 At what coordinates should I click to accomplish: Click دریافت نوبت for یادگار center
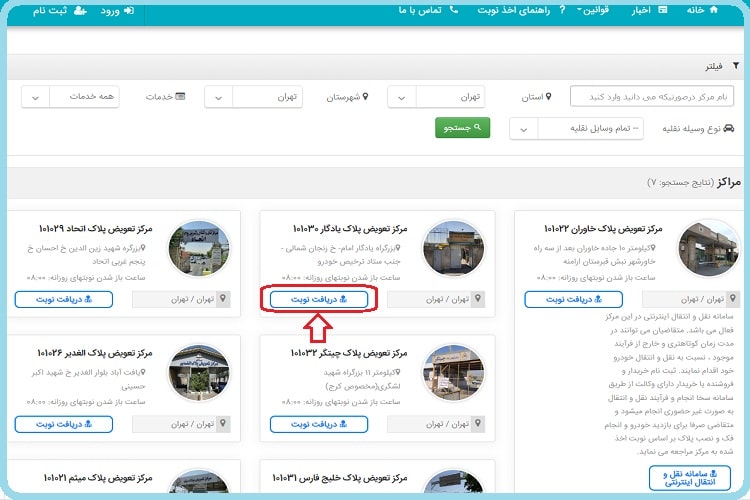tap(319, 300)
